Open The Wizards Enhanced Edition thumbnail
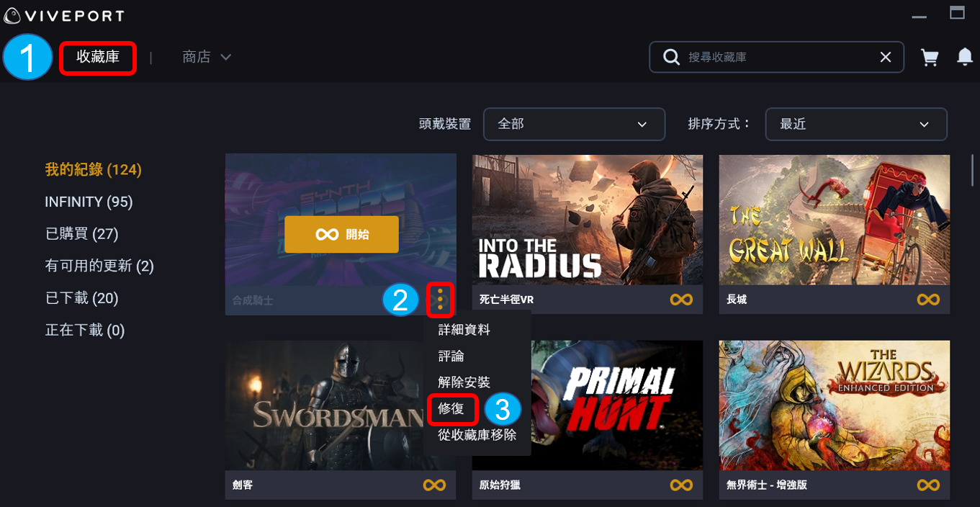Viewport: 980px width, 507px height. 834,405
